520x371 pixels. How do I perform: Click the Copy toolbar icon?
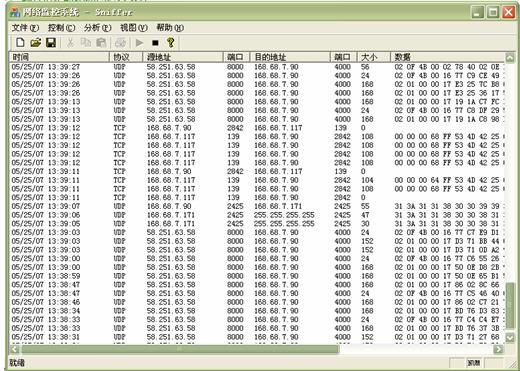click(x=86, y=43)
